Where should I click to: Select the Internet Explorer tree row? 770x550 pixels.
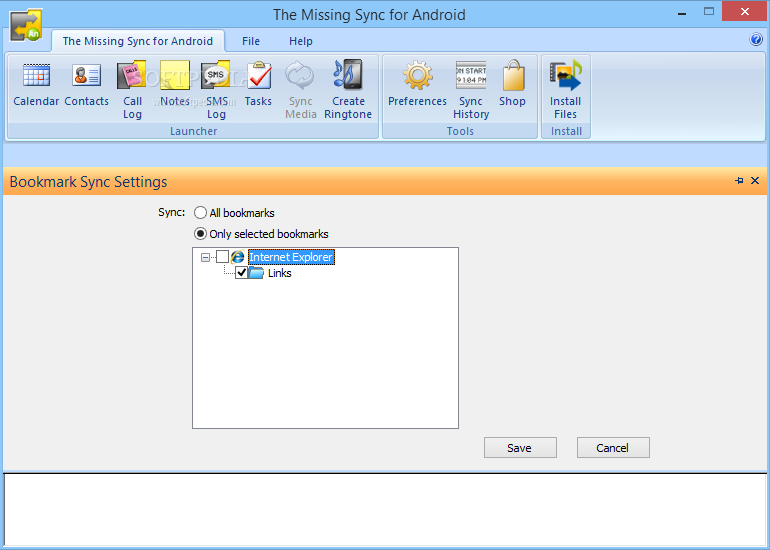291,257
